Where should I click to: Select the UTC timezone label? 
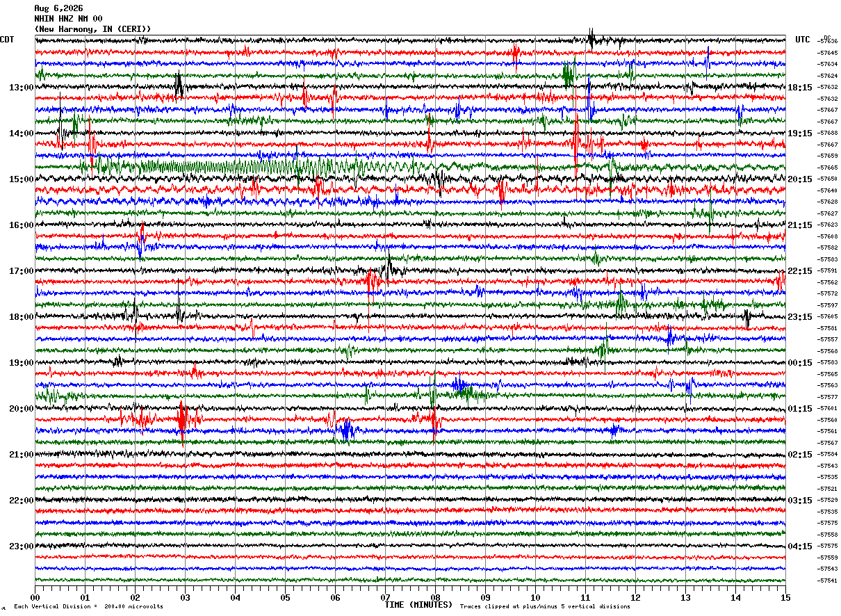pyautogui.click(x=803, y=40)
